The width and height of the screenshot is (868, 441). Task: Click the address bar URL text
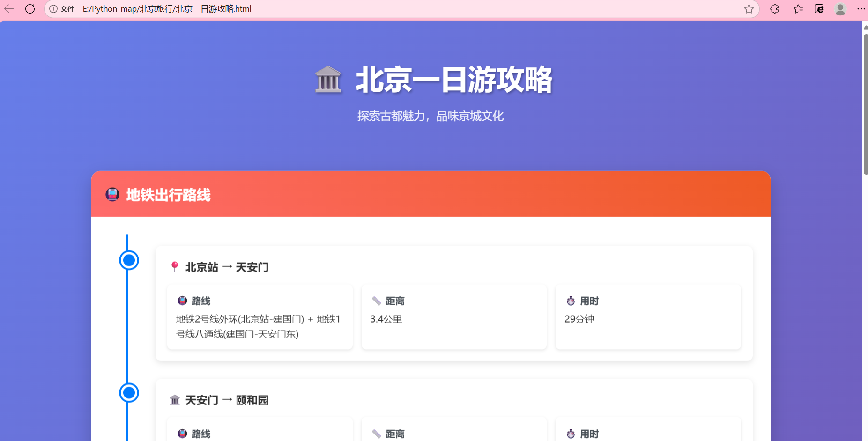point(167,9)
